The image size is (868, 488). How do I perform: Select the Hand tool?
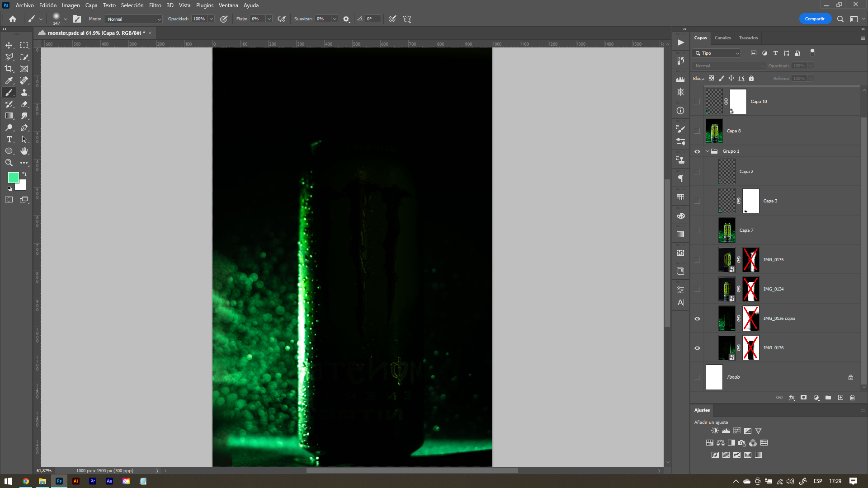tap(24, 151)
